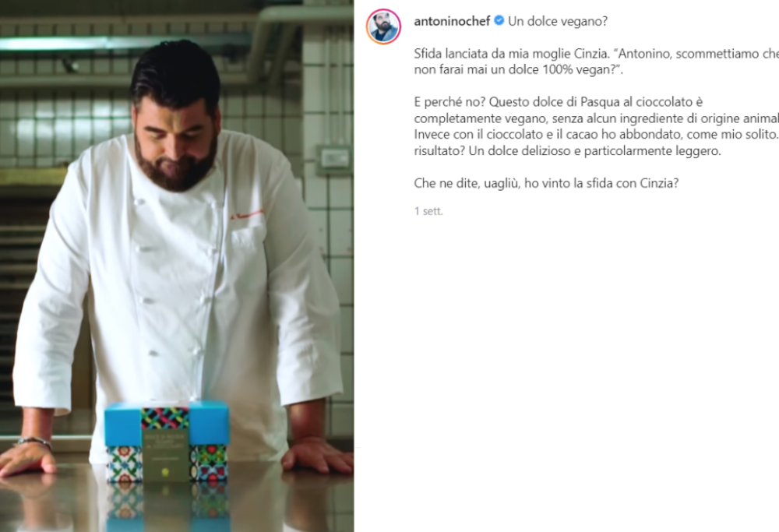Click the blue verified badge
Image resolution: width=779 pixels, height=532 pixels.
pos(499,21)
